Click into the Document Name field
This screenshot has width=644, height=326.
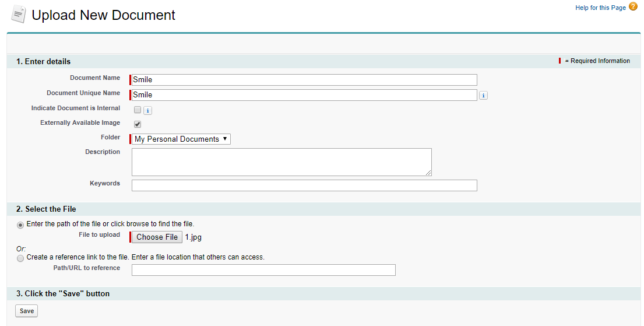point(304,80)
